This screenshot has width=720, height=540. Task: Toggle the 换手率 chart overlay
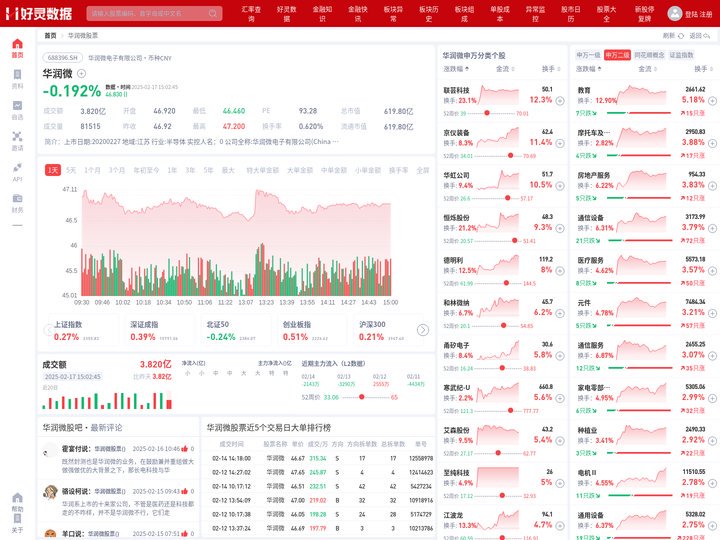[398, 170]
